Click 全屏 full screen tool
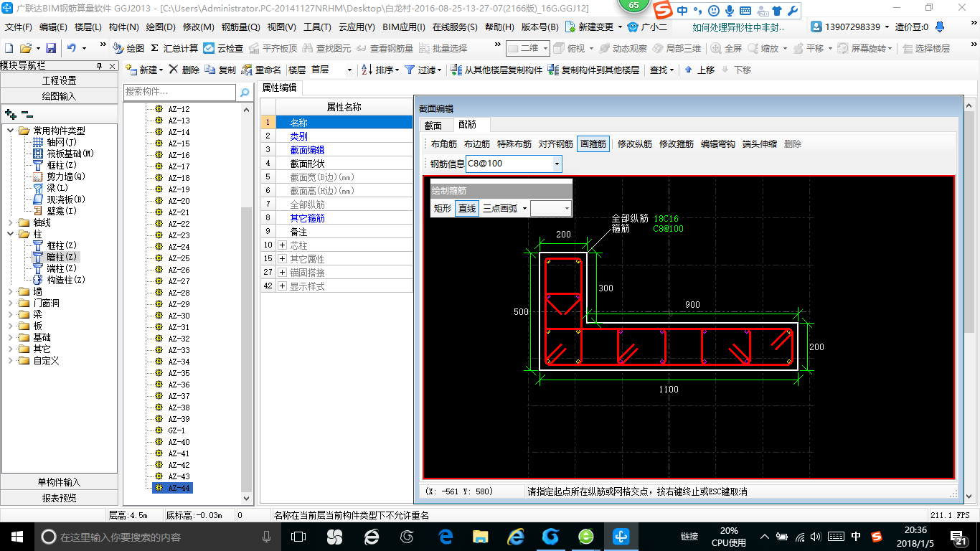The height and width of the screenshot is (551, 980). point(726,48)
